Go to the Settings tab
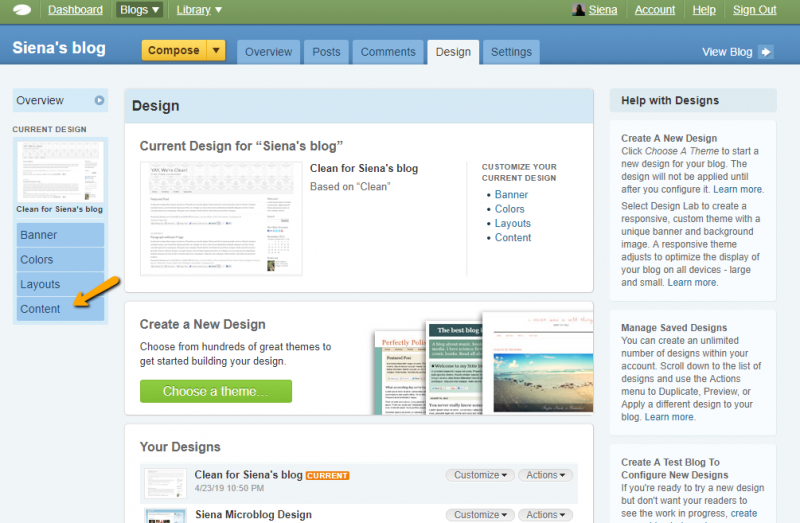 tap(511, 52)
